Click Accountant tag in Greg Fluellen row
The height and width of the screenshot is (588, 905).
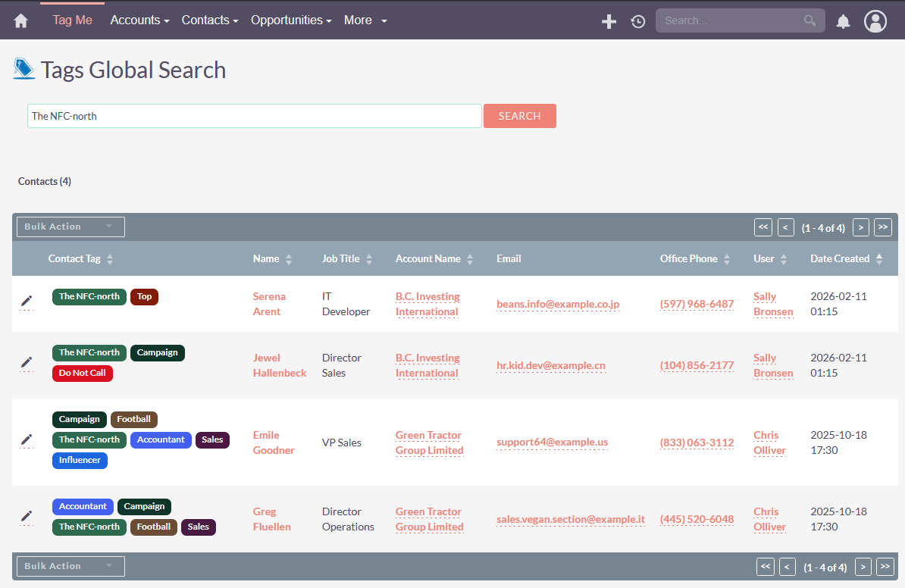click(x=83, y=507)
